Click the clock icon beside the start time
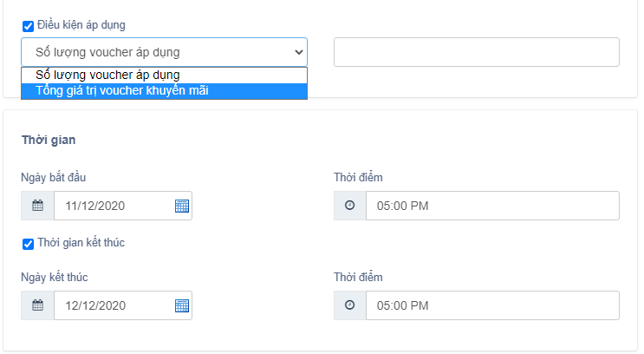The image size is (644, 354). coord(350,206)
